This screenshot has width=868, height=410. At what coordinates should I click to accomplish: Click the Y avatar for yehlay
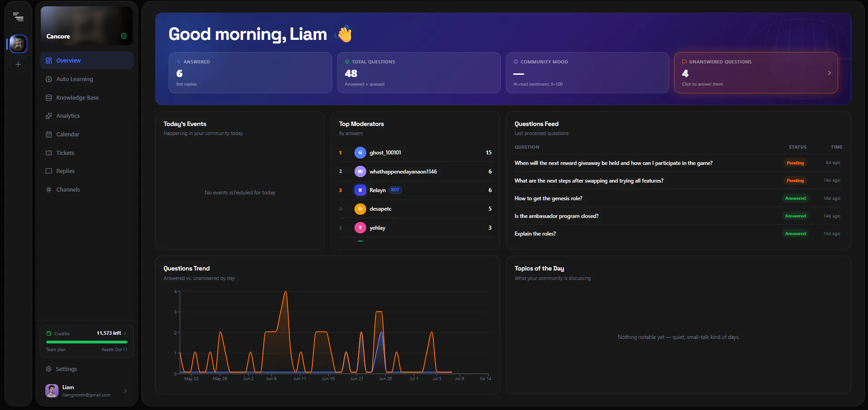pos(360,228)
